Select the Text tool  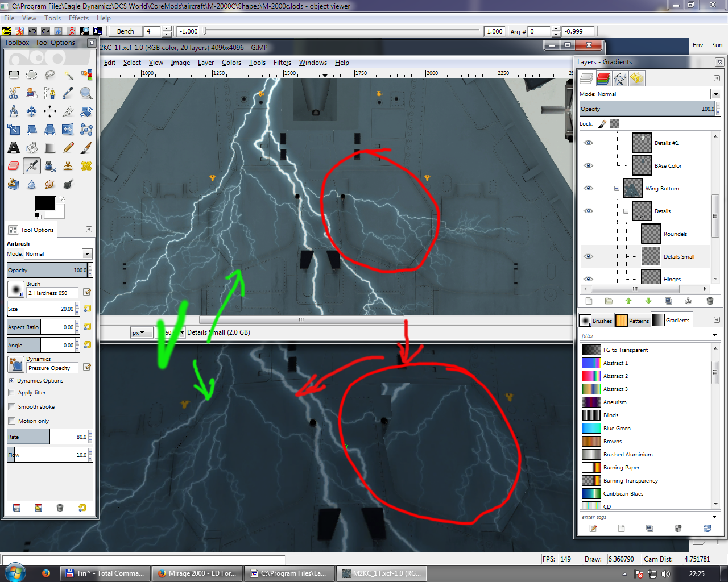pos(14,148)
